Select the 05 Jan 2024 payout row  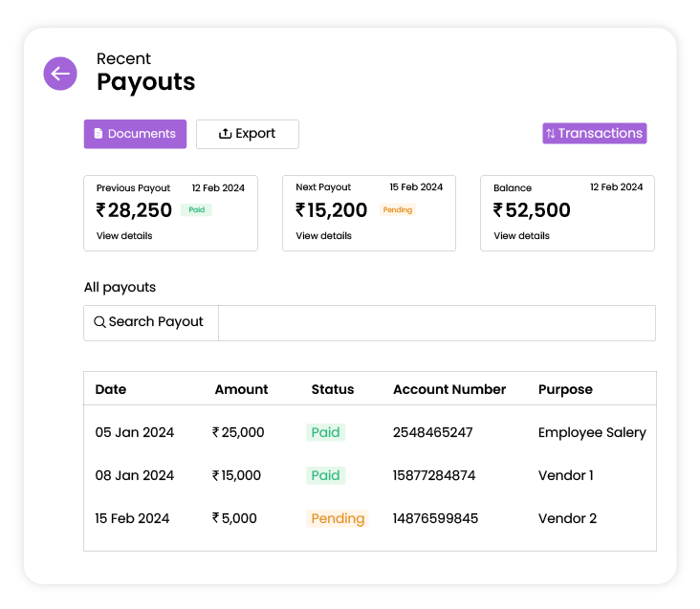click(x=370, y=432)
